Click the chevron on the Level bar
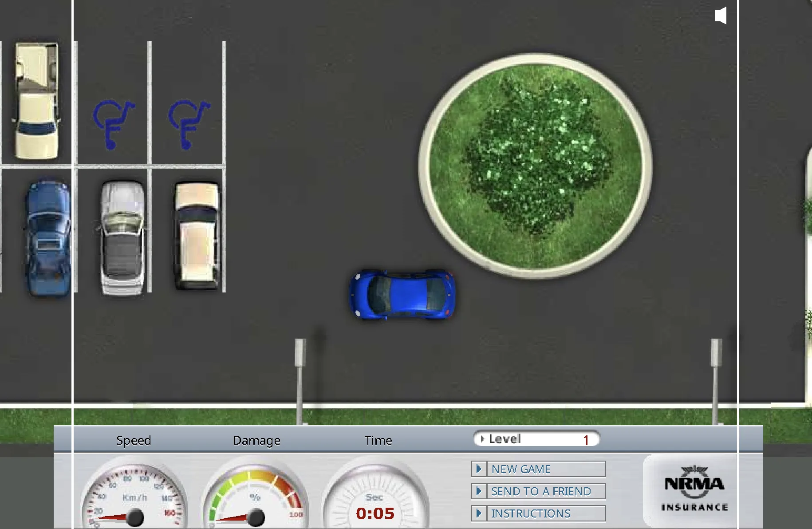The image size is (812, 529). [x=482, y=439]
